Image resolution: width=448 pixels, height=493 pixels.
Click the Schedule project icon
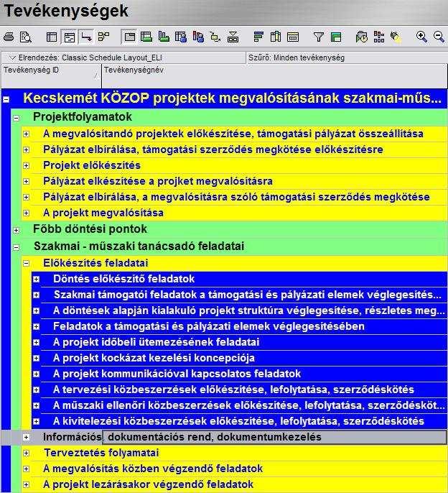click(362, 37)
